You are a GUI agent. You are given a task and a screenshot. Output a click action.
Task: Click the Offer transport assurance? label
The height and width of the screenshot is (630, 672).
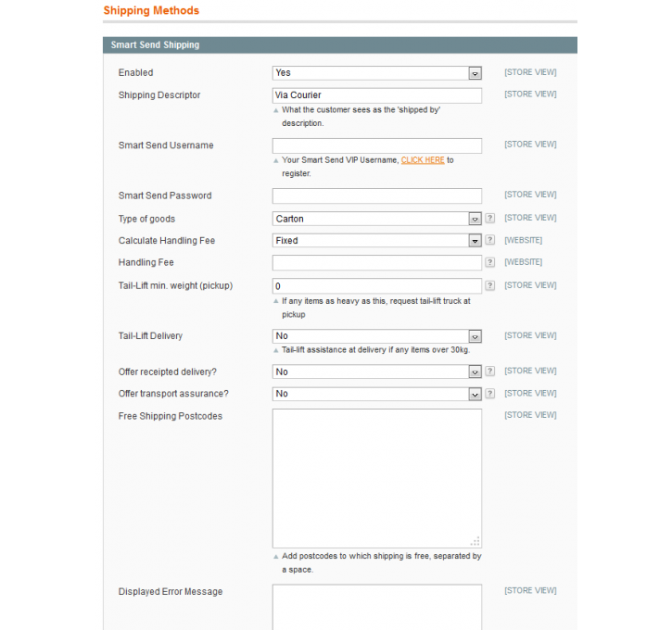[x=173, y=394]
